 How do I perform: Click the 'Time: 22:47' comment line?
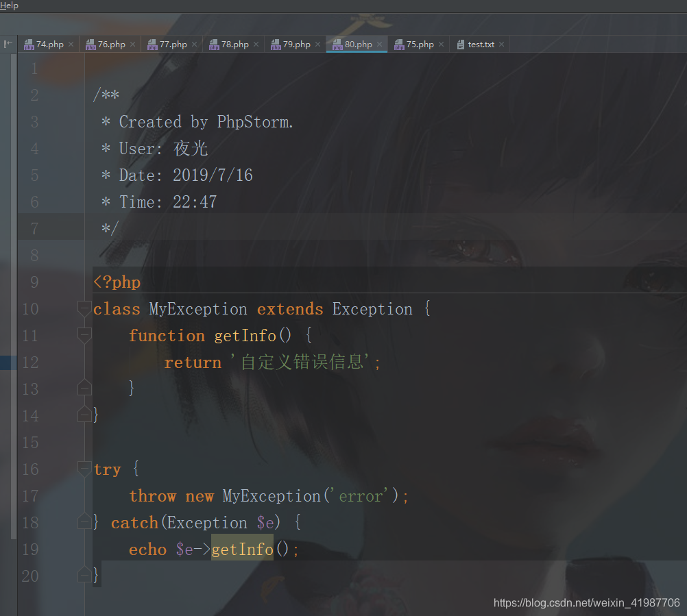click(168, 202)
